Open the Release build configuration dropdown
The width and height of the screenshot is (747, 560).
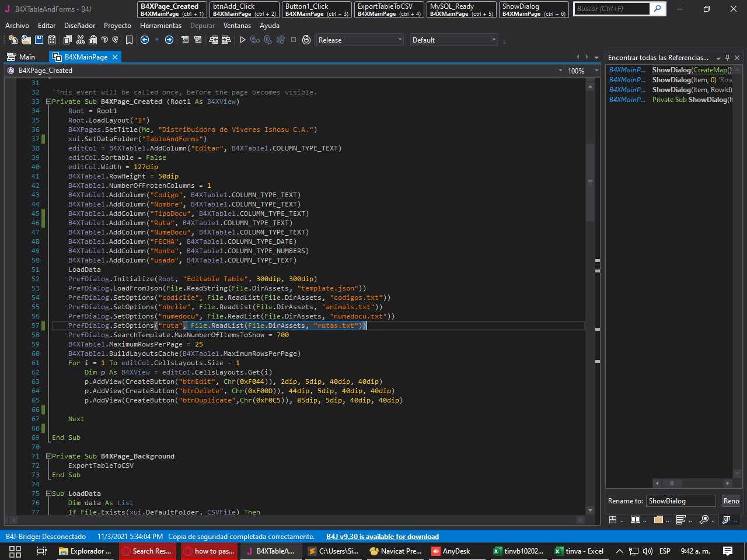coord(400,40)
